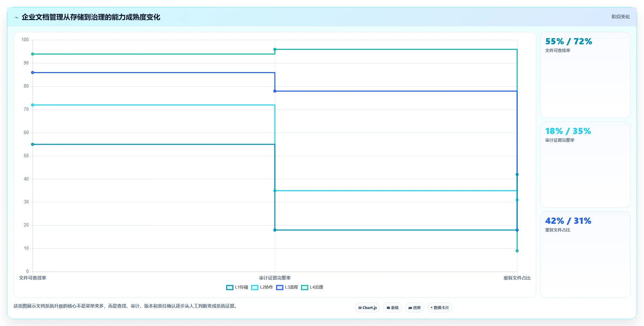Click the 数据卡片 chip

pos(440,308)
